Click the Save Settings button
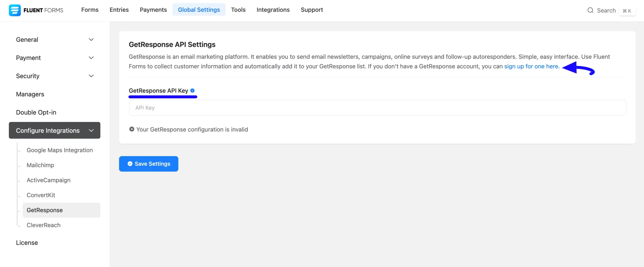Image resolution: width=644 pixels, height=267 pixels. 148,163
